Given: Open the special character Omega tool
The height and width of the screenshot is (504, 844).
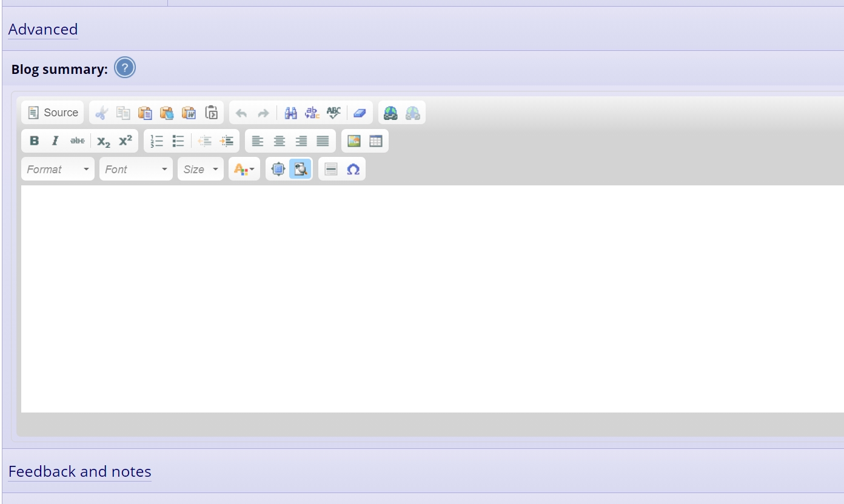Looking at the screenshot, I should pos(353,170).
